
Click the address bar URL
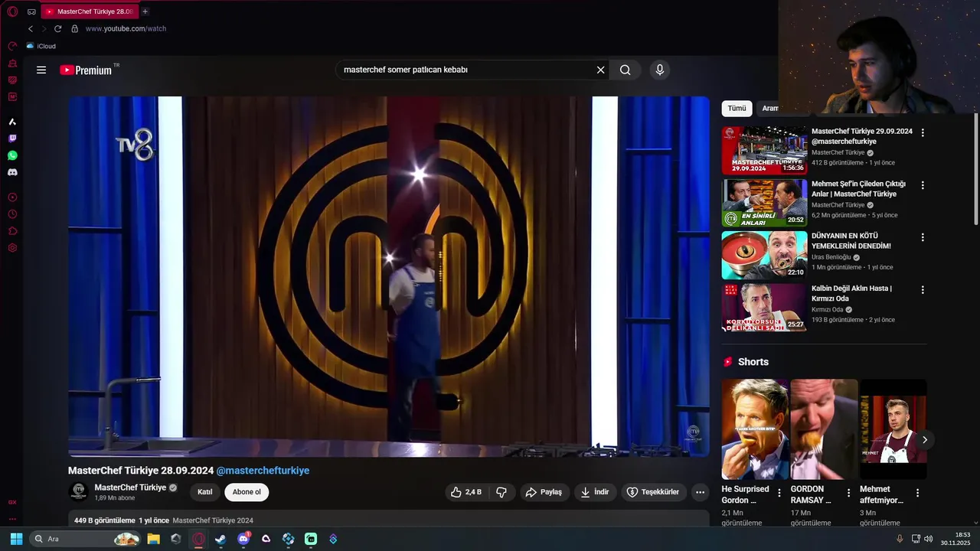[x=126, y=28]
